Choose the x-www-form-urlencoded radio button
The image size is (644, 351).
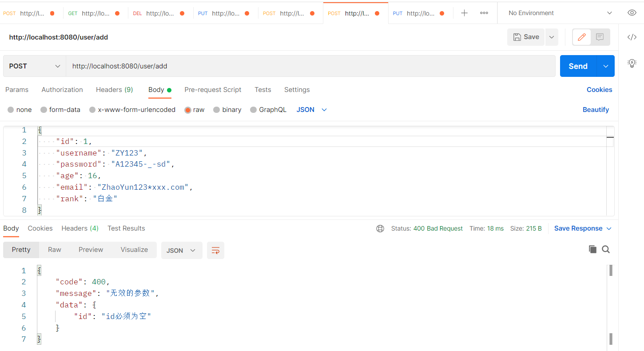click(92, 110)
